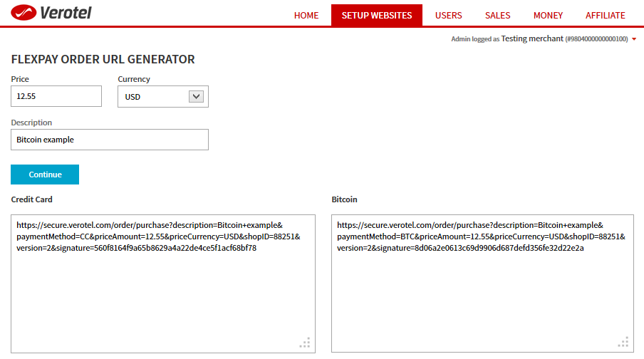644x359 pixels.
Task: Click inside the Bitcoin URL textarea
Action: tap(482, 283)
